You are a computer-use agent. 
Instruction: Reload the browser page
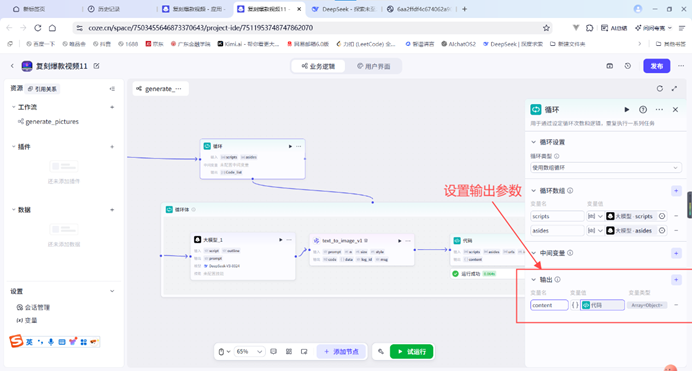click(38, 28)
